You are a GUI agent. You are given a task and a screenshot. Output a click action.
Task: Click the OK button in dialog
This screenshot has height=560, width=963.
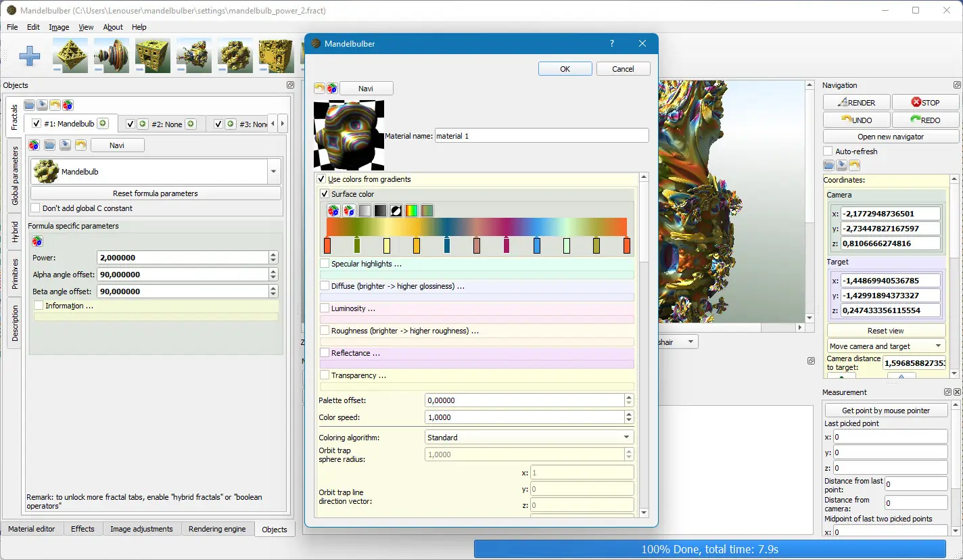pyautogui.click(x=565, y=69)
